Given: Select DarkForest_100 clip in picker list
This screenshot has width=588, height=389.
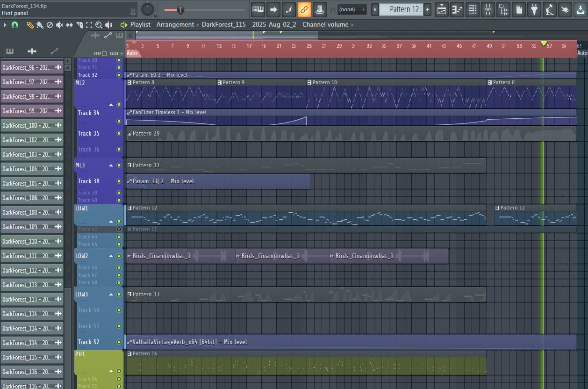Looking at the screenshot, I should click(x=32, y=125).
